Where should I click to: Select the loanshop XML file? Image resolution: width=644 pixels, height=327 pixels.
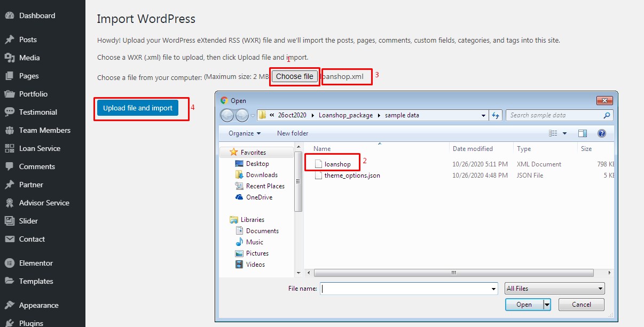click(337, 164)
